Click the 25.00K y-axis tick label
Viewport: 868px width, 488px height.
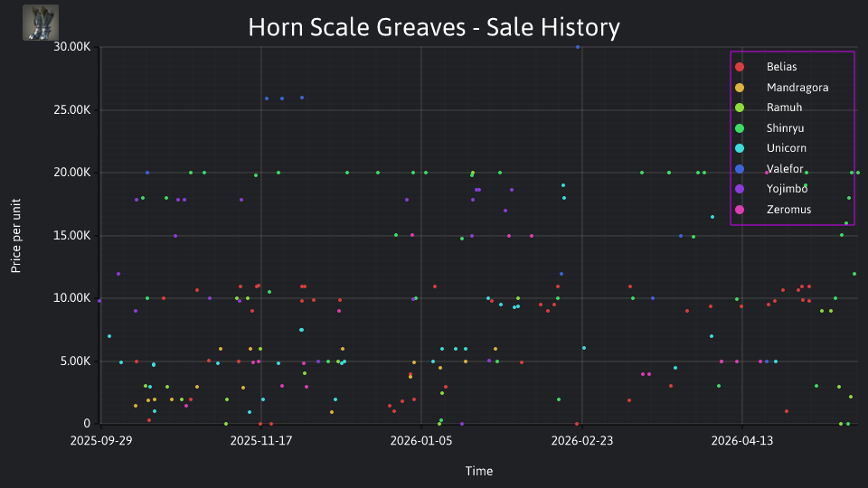(x=72, y=110)
